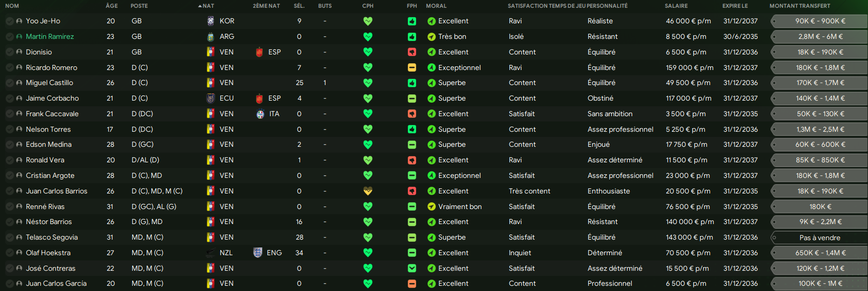Sort by the SALAIRE column header

click(x=676, y=6)
